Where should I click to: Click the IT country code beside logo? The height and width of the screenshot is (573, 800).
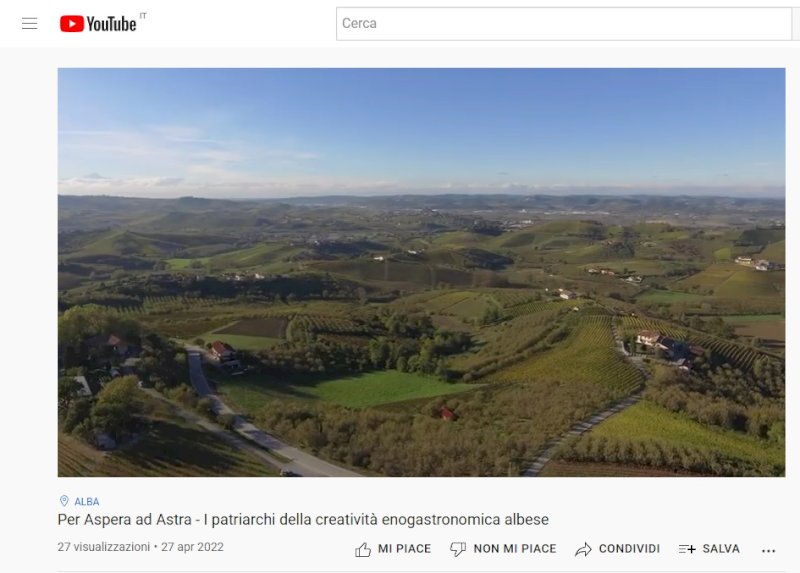(143, 16)
